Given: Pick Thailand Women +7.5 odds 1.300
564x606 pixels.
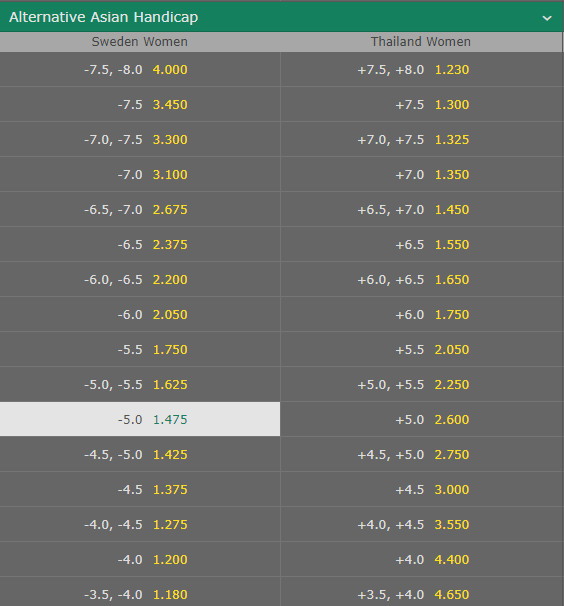Looking at the screenshot, I should [x=421, y=104].
